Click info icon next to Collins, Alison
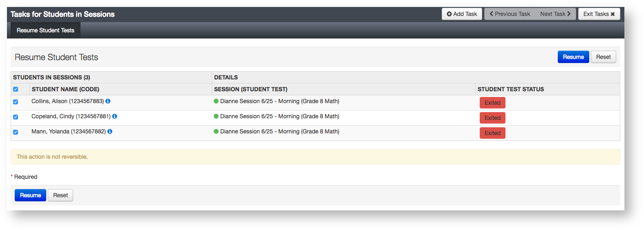The height and width of the screenshot is (230, 644). pyautogui.click(x=108, y=101)
